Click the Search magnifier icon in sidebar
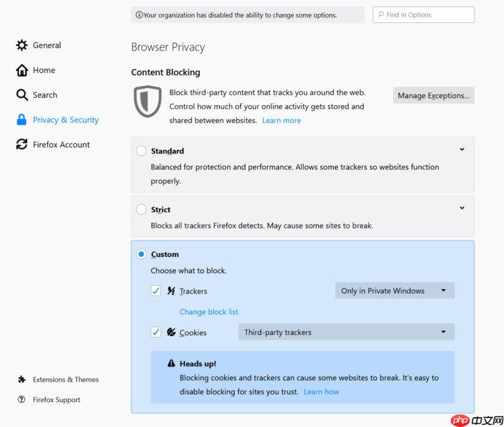The image size is (504, 427). pos(22,95)
